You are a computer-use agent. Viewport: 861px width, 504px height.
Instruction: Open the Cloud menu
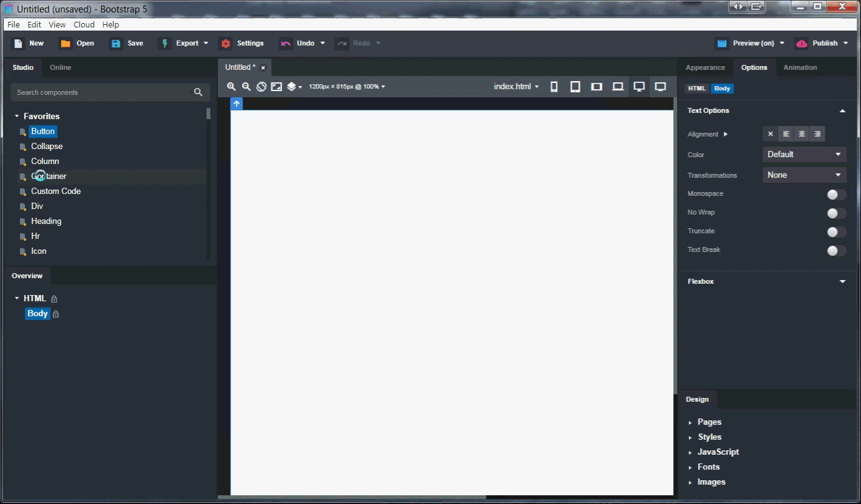click(84, 25)
